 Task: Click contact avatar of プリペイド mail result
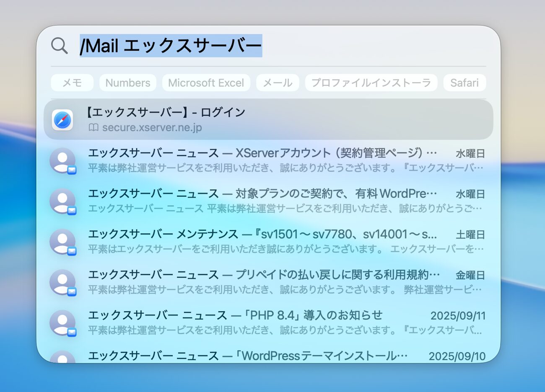(62, 282)
